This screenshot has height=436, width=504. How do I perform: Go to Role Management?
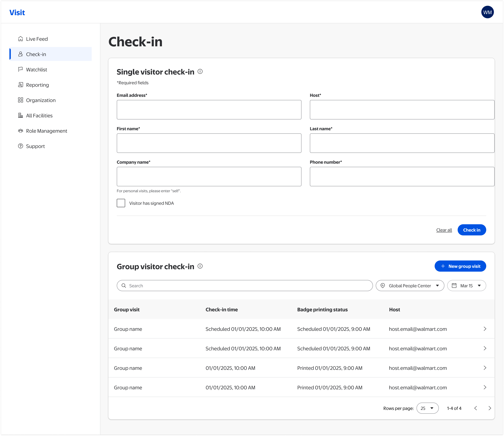pos(50,131)
